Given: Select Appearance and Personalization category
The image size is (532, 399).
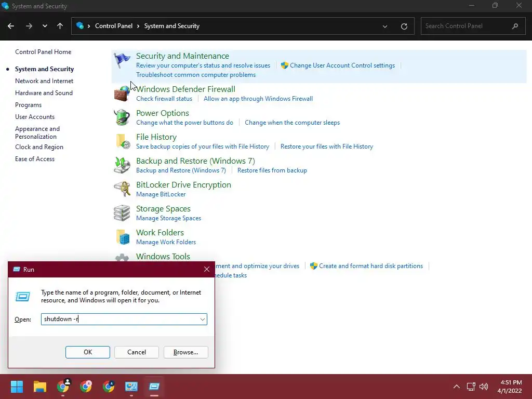Looking at the screenshot, I should pyautogui.click(x=37, y=132).
